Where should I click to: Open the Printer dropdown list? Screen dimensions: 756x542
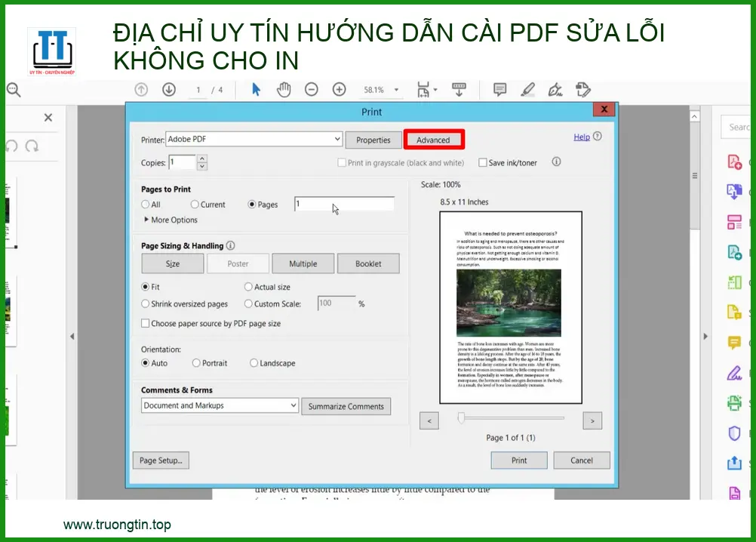(x=337, y=140)
